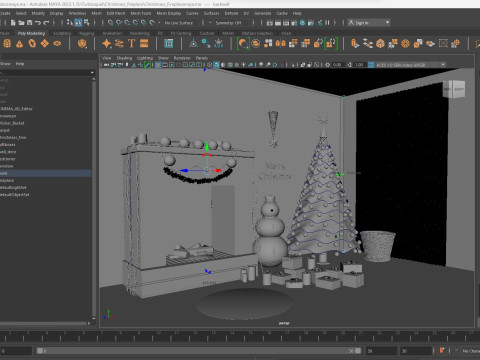This screenshot has width=480, height=360.
Task: Open the viewport Lighting menu
Action: click(x=145, y=58)
